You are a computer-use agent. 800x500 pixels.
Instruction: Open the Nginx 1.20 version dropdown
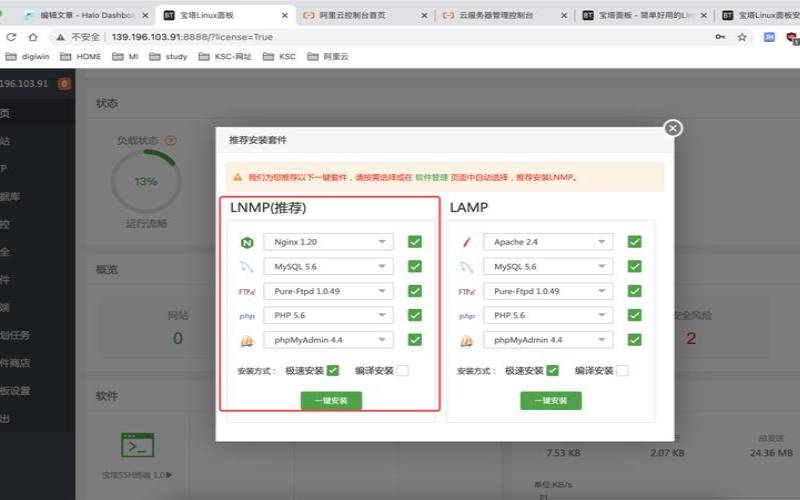[328, 242]
